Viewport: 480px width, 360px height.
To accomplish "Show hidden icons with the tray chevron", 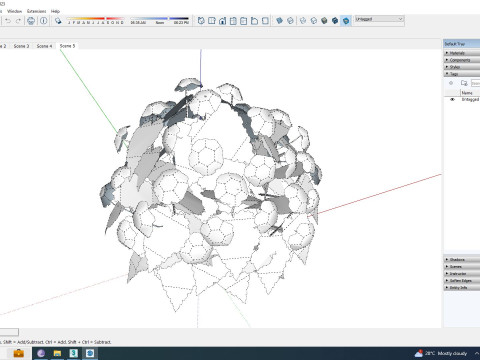I will click(477, 353).
